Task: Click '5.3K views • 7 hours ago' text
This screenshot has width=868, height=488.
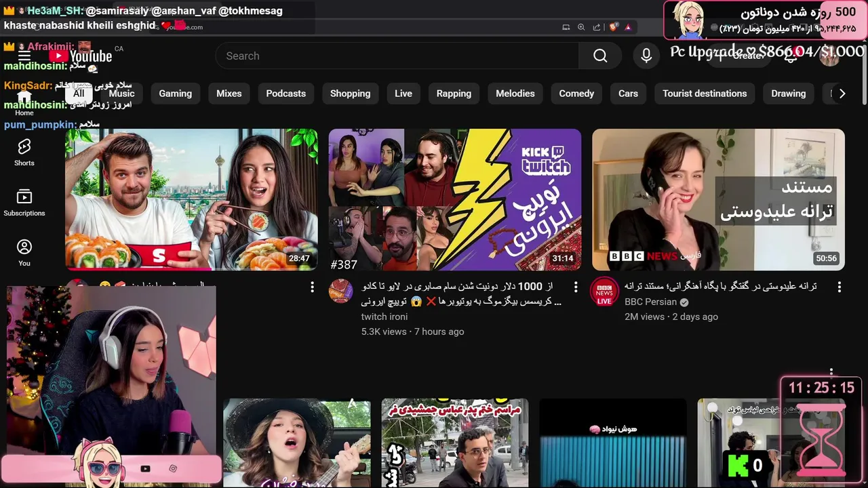Action: tap(412, 331)
